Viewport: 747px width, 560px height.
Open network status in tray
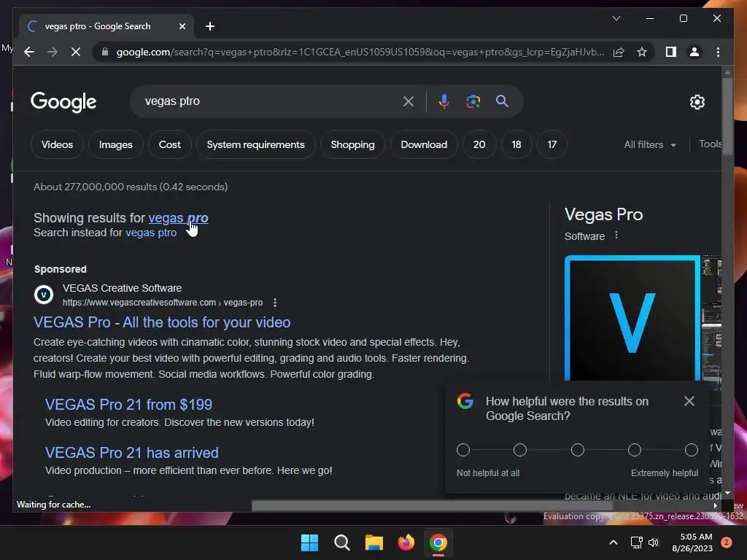636,542
